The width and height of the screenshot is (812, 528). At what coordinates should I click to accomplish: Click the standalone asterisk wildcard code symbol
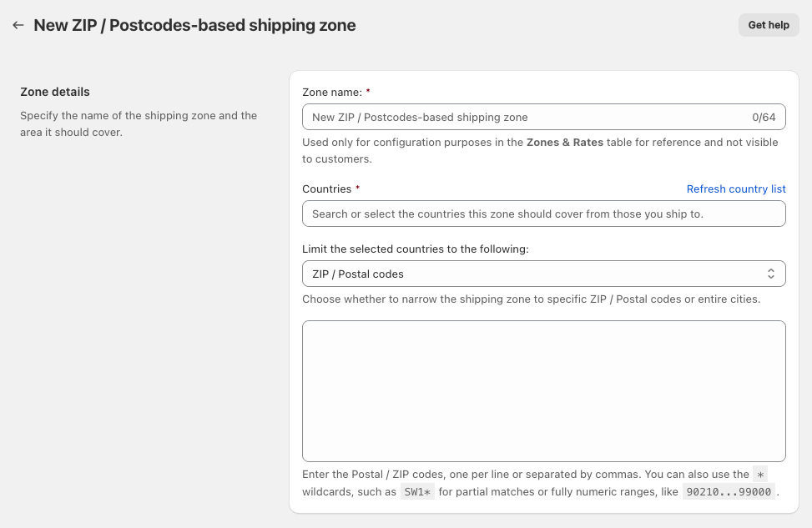tap(760, 475)
